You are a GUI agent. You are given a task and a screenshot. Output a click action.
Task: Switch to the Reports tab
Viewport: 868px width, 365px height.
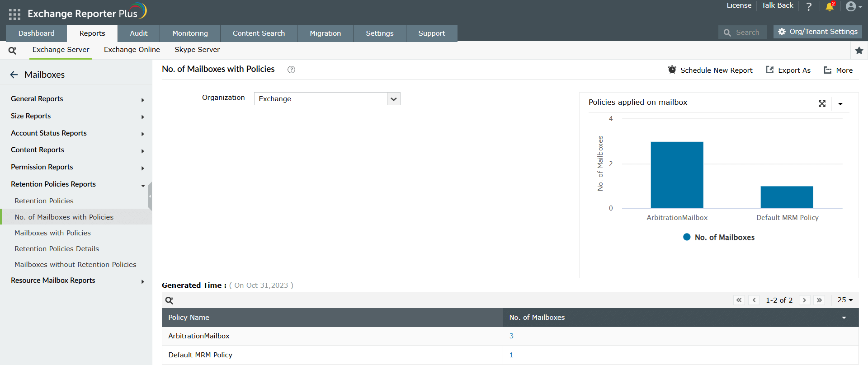pyautogui.click(x=92, y=33)
